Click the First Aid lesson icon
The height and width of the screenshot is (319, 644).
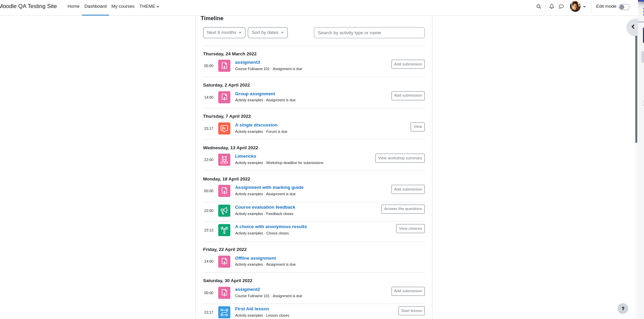[224, 312]
